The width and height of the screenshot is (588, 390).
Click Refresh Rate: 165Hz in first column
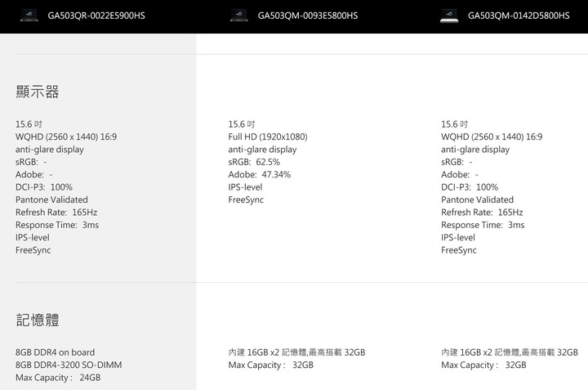pos(56,213)
